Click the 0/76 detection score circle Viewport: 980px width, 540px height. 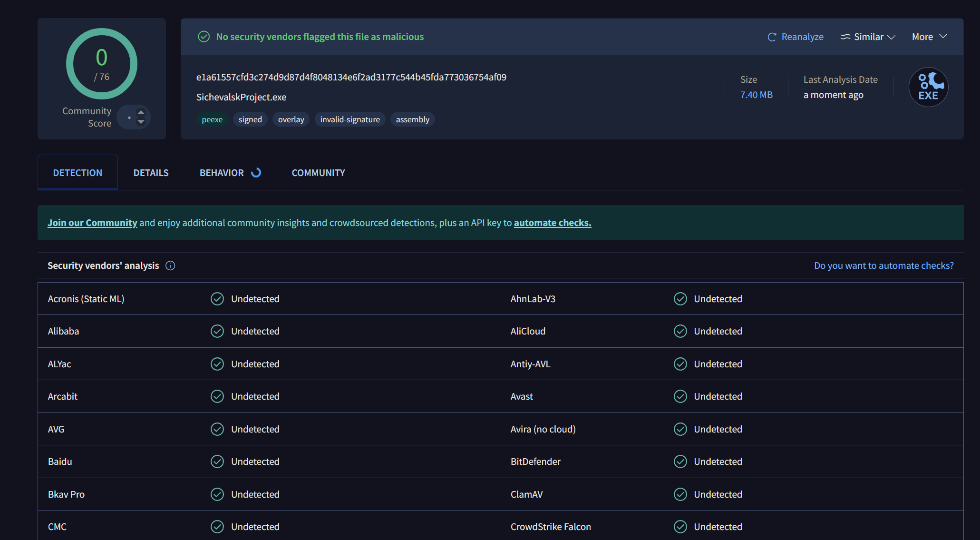(102, 64)
